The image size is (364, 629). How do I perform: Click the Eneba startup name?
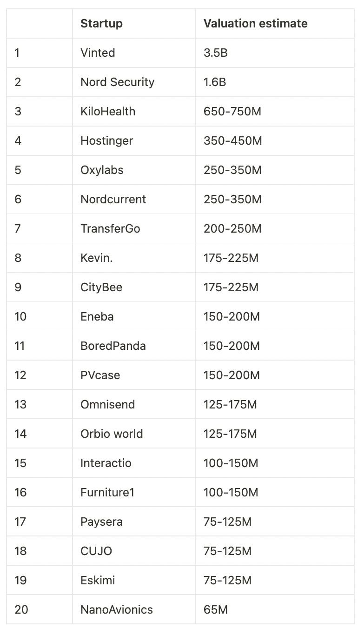pyautogui.click(x=97, y=316)
